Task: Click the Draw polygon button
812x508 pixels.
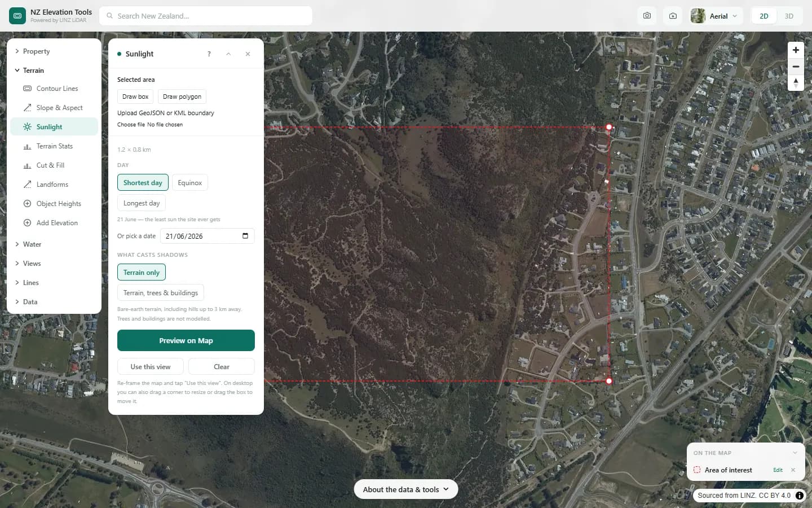Action: [182, 97]
